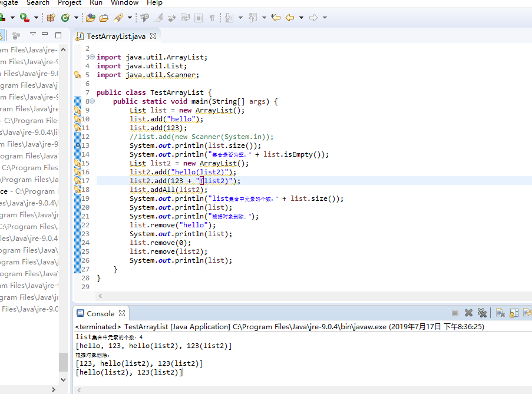Jump to Next Annotation icon
The image size is (532, 394).
229,18
